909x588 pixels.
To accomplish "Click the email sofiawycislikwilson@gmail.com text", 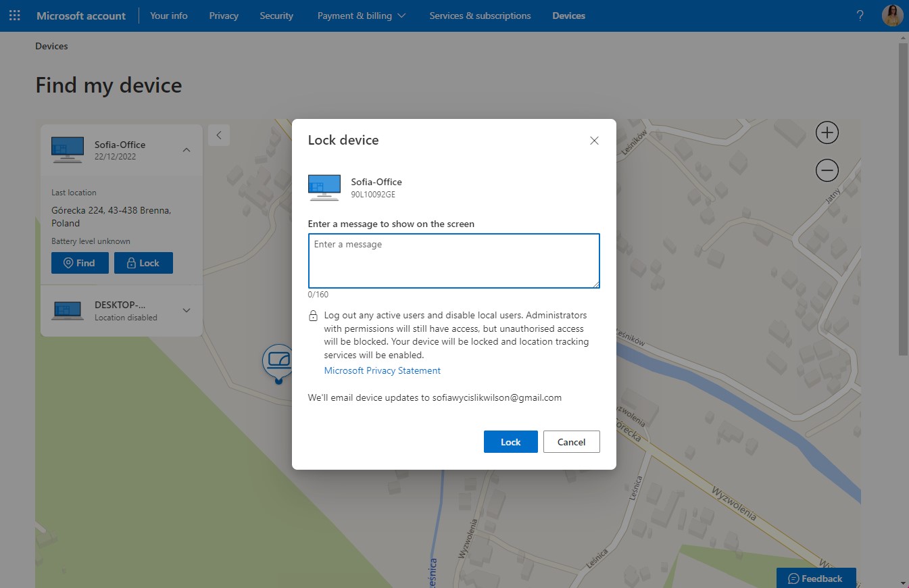I will (497, 398).
